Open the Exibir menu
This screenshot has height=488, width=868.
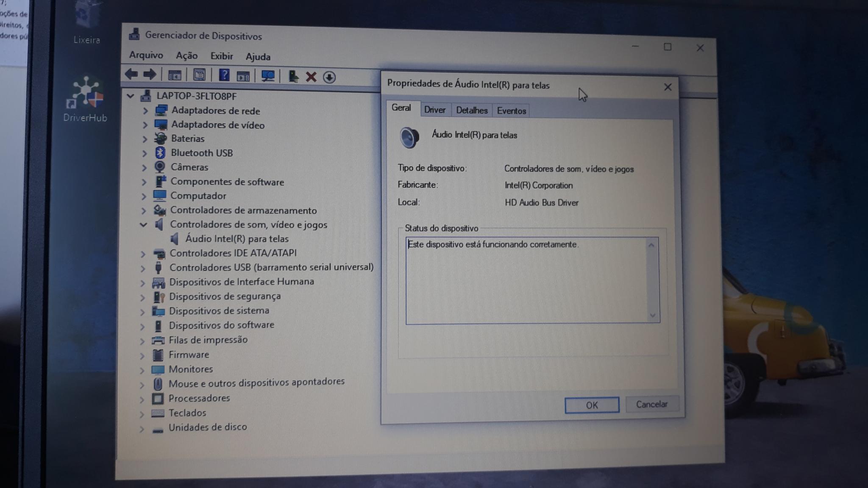click(222, 56)
